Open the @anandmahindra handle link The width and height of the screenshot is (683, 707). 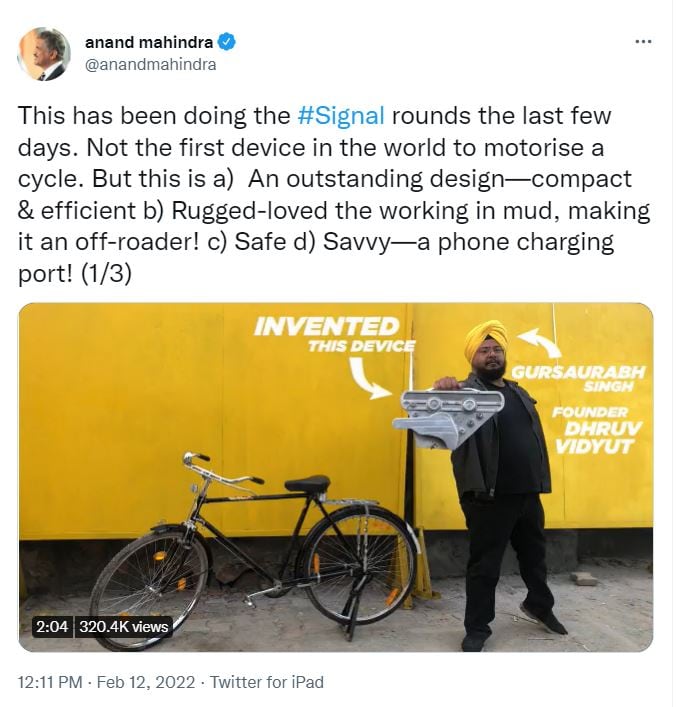click(x=151, y=64)
